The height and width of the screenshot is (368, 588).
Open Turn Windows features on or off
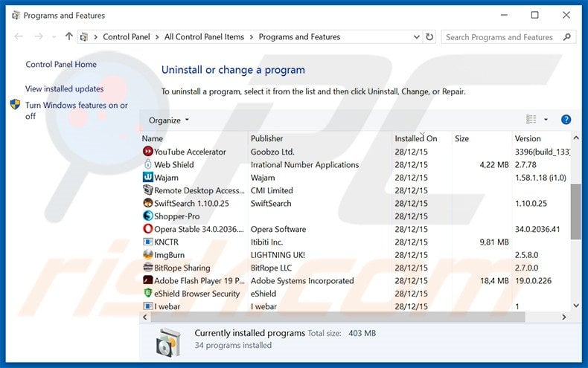pyautogui.click(x=77, y=110)
